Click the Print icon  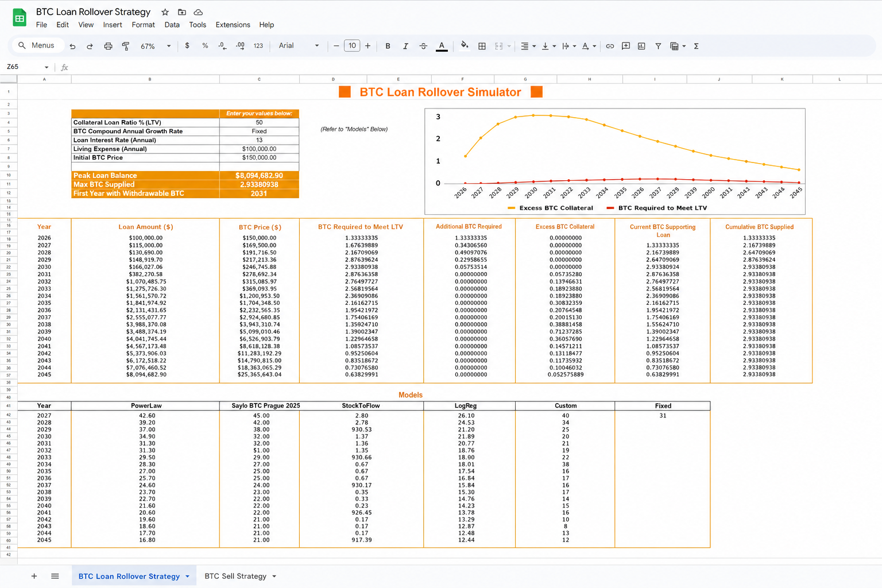click(x=108, y=46)
